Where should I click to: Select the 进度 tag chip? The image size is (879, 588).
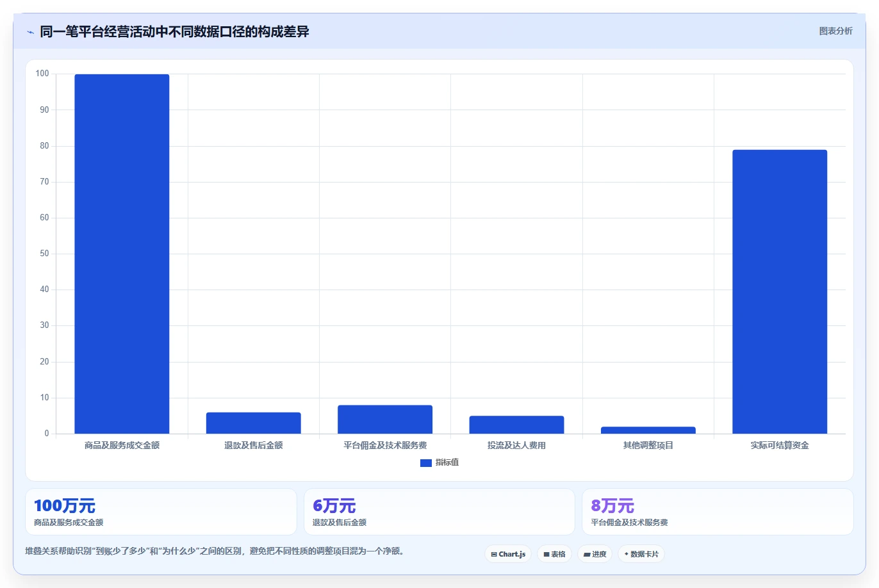point(595,554)
